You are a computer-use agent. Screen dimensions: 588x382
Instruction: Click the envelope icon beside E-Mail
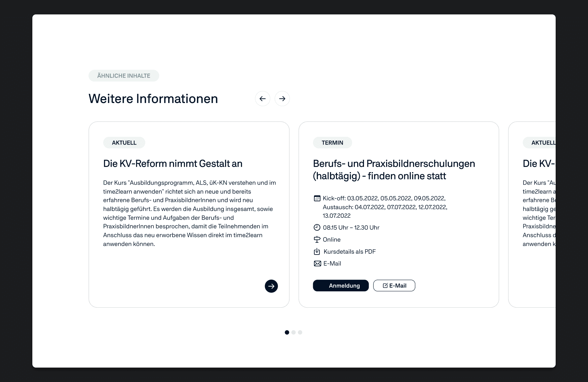coord(318,264)
